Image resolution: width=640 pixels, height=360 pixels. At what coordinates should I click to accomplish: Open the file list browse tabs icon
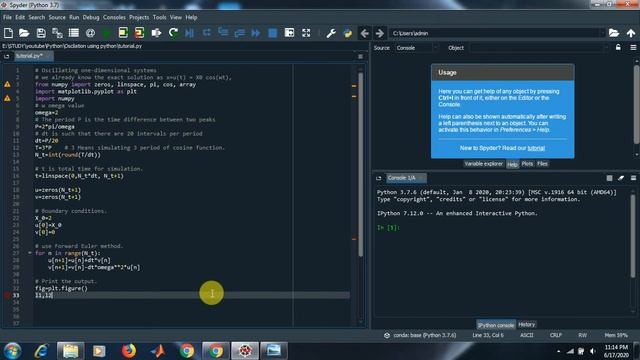pyautogui.click(x=74, y=33)
